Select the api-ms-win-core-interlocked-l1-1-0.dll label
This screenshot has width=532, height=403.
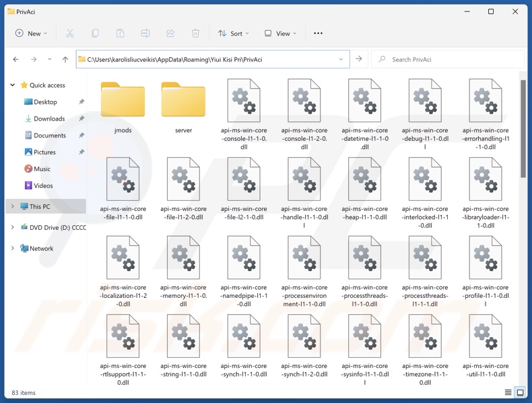point(425,217)
